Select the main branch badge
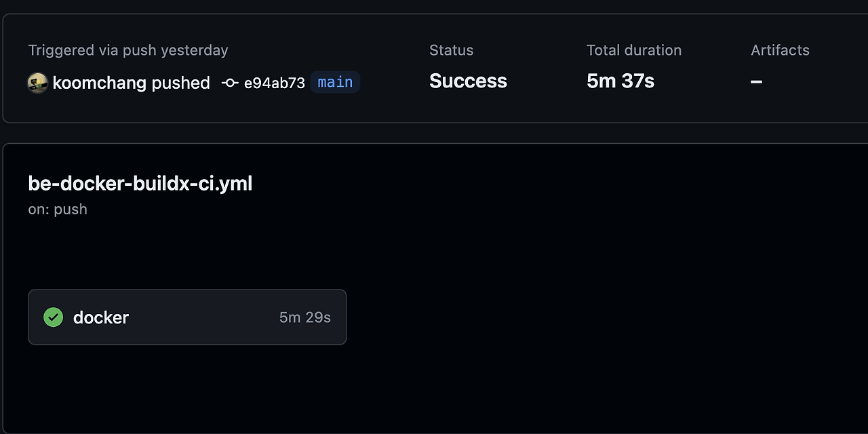 coord(335,82)
